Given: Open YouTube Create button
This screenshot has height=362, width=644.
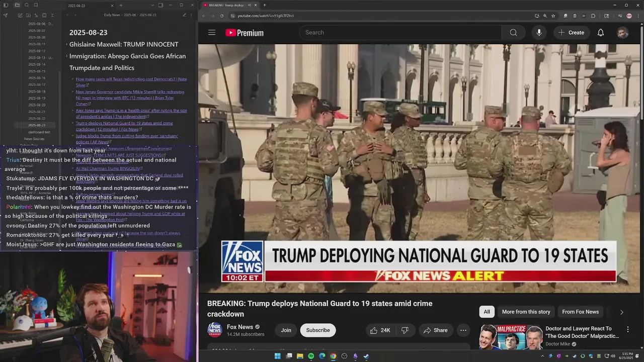Looking at the screenshot, I should 571,33.
